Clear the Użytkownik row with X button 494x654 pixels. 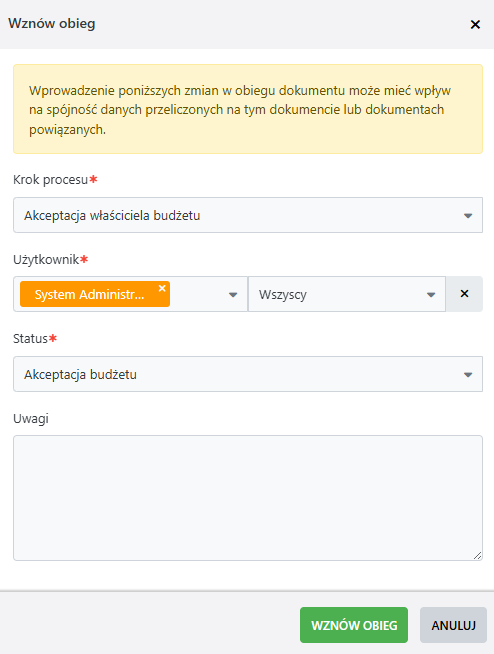pos(464,294)
